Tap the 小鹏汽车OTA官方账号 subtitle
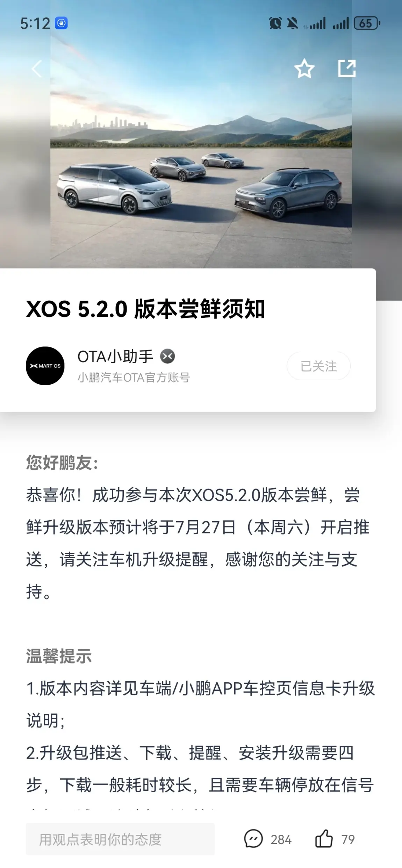 pyautogui.click(x=134, y=378)
